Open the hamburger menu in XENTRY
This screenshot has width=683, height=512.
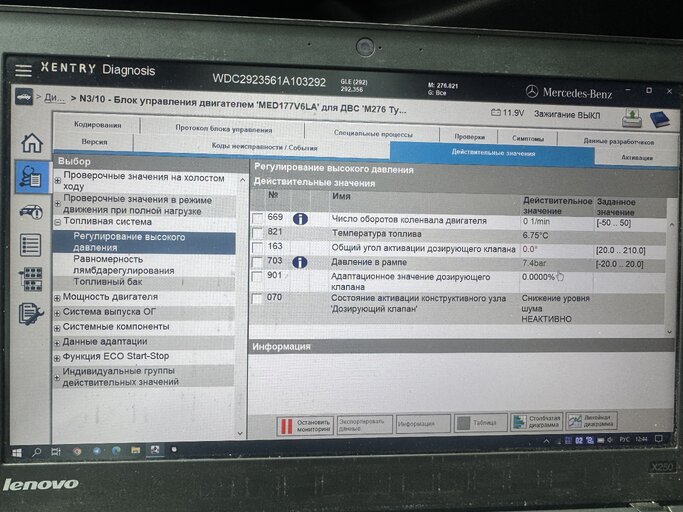(23, 70)
